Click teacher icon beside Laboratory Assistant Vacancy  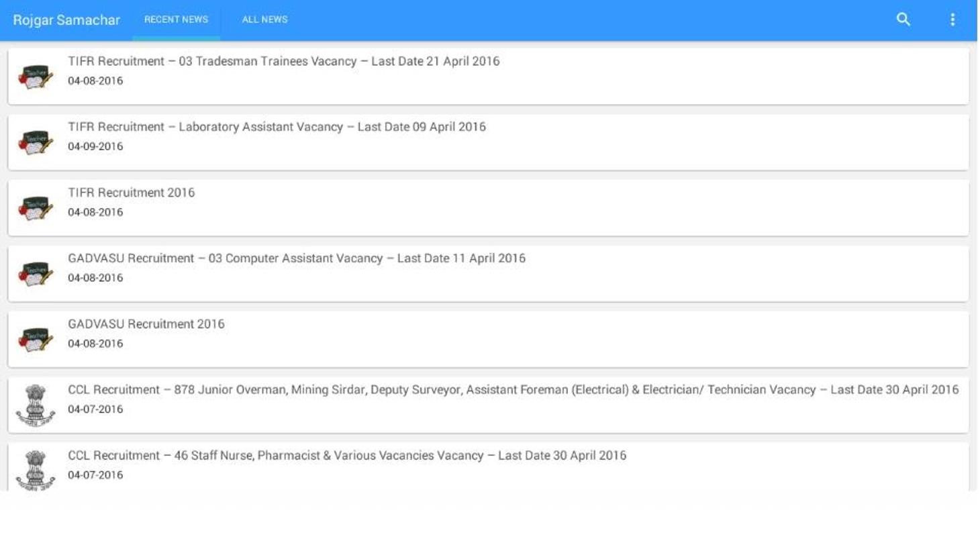tap(36, 142)
